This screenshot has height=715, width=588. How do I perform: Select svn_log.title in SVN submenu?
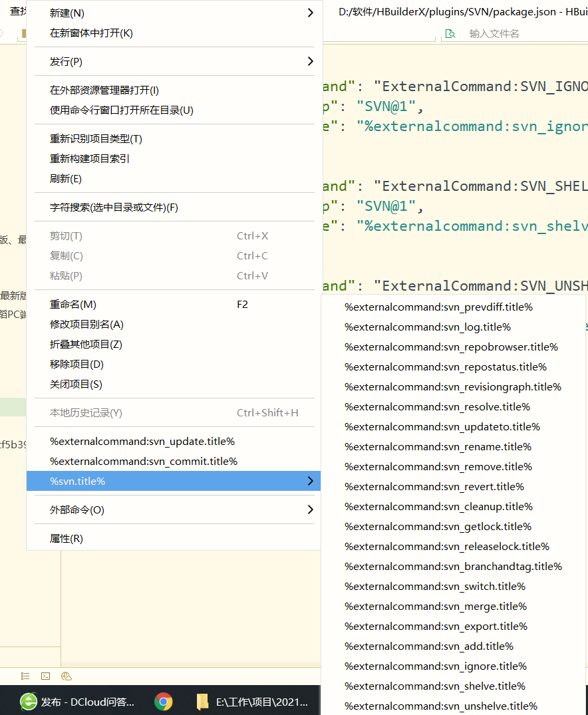(428, 327)
